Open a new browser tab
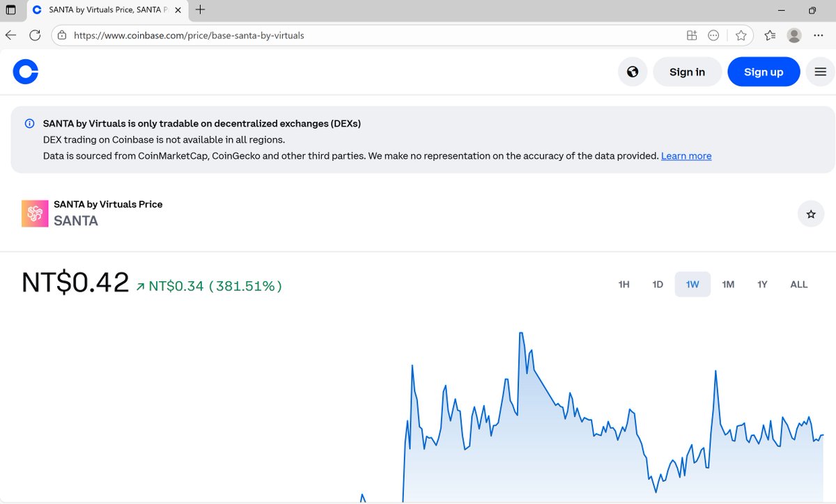Viewport: 836px width, 504px height. (201, 10)
